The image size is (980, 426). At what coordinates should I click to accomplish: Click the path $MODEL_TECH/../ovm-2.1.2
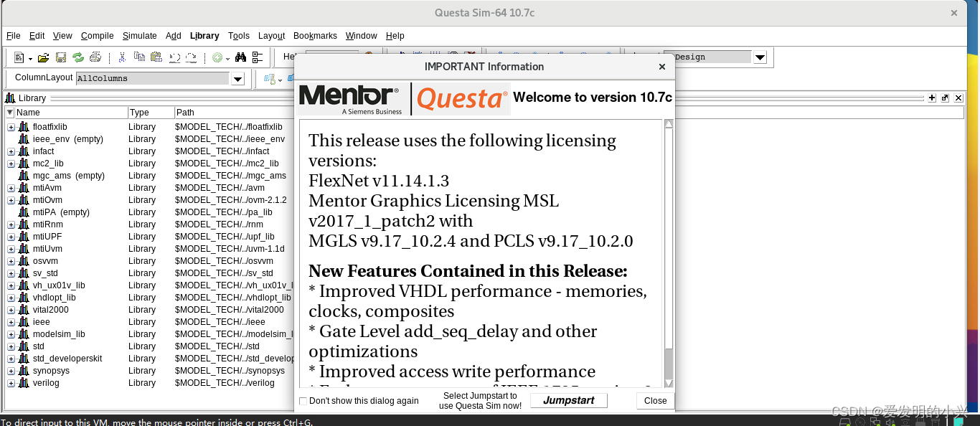click(x=230, y=200)
